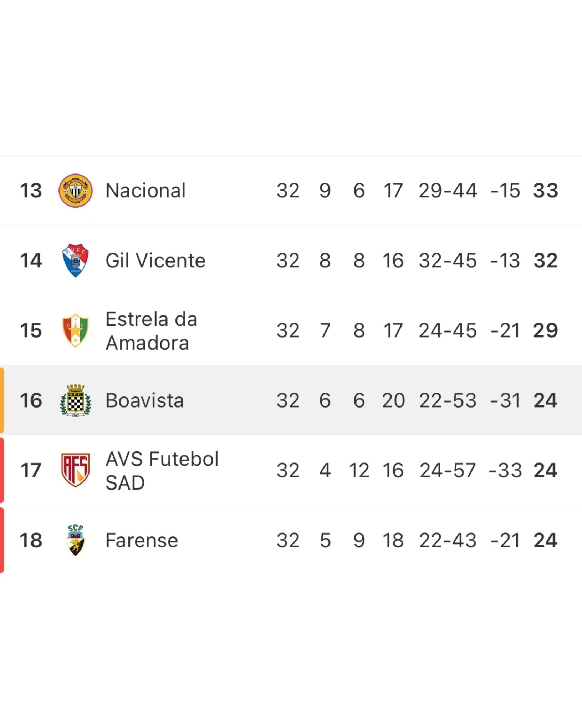Tap the Gil Vicente club badge
Screen dimensions: 582x728
tap(75, 261)
